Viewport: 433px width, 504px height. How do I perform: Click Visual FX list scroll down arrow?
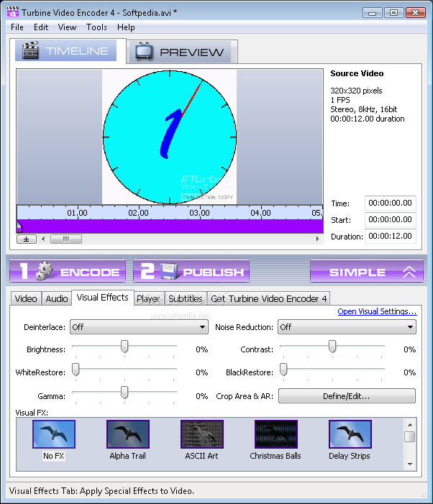point(410,464)
